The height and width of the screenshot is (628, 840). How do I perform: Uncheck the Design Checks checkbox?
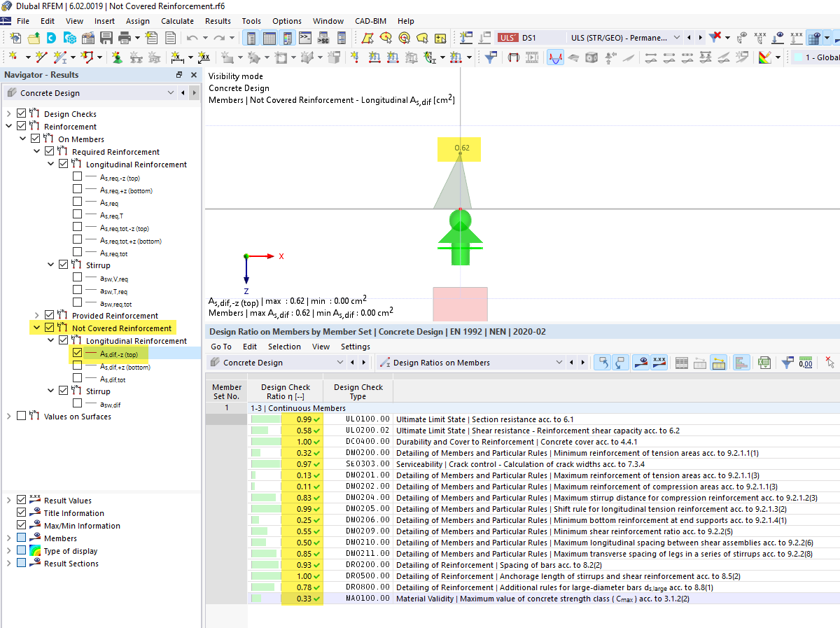[21, 113]
